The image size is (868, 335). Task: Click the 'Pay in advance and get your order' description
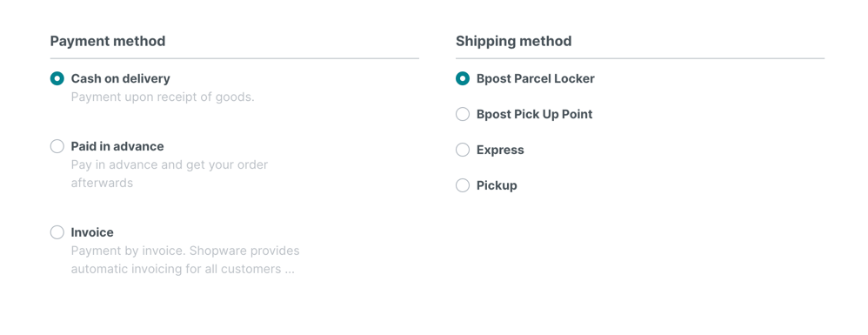coord(170,165)
